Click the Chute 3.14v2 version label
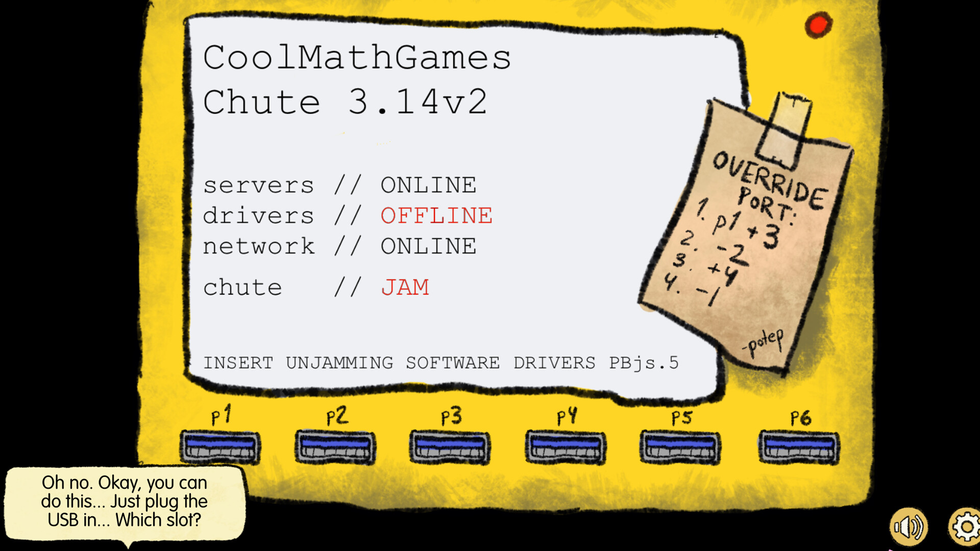Screen dimensions: 980x551 click(346, 102)
